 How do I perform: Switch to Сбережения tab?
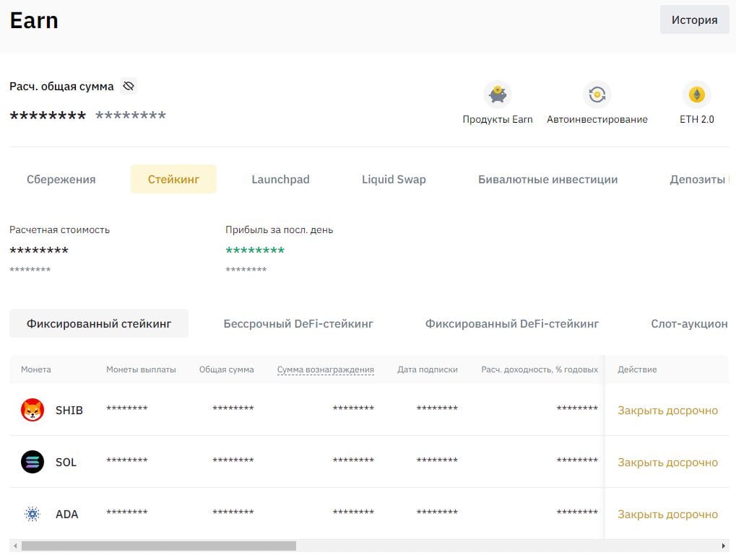[61, 179]
